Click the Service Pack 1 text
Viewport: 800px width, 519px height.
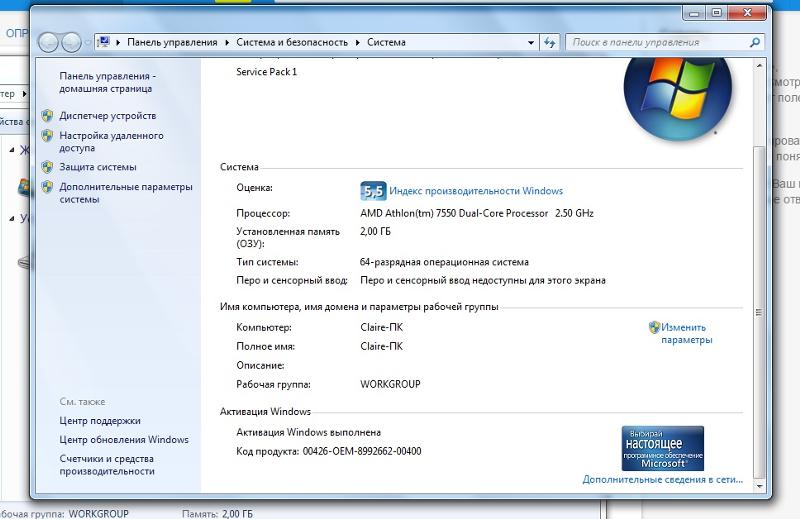click(266, 72)
